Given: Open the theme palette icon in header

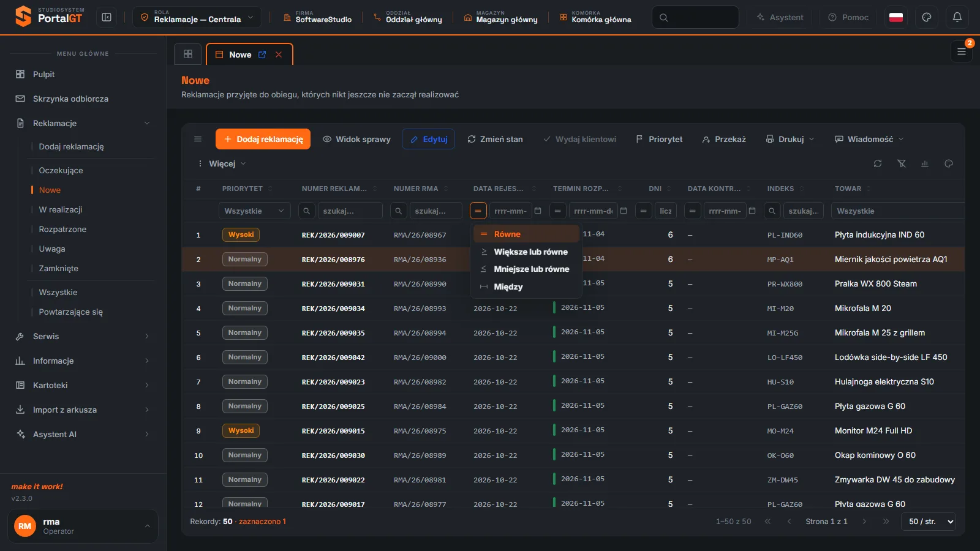Looking at the screenshot, I should [x=927, y=17].
